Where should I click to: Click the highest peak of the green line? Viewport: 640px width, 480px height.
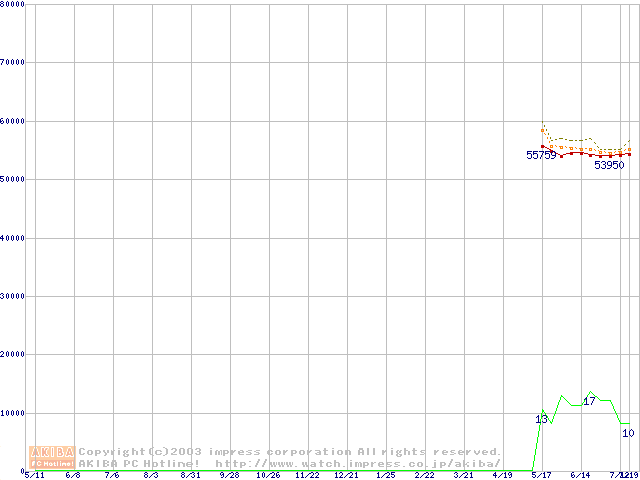point(591,392)
